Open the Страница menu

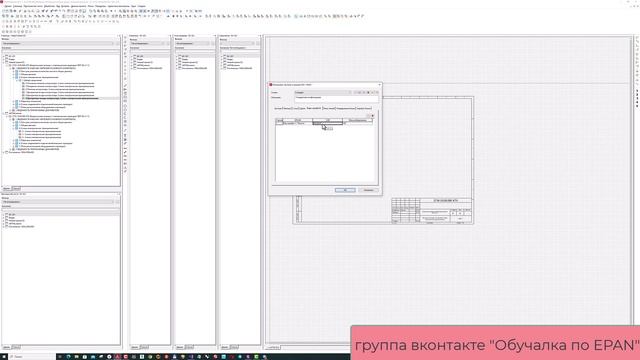point(18,7)
